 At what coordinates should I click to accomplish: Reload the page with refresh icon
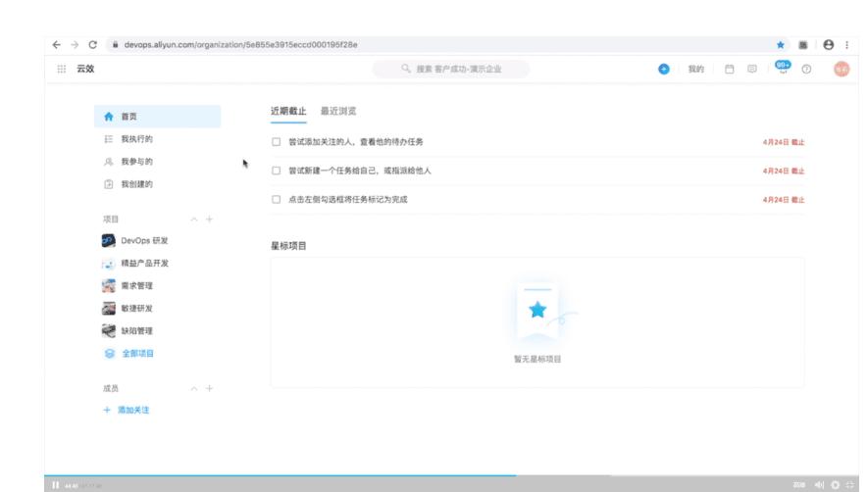click(x=93, y=45)
